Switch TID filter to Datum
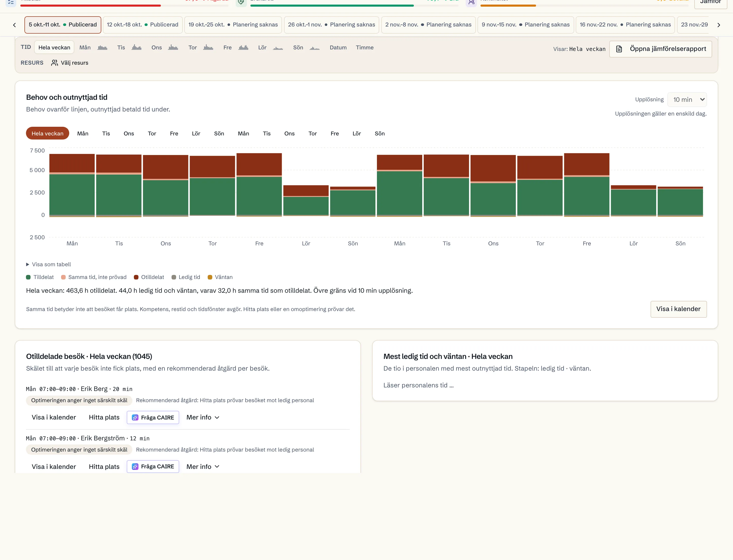Image resolution: width=733 pixels, height=560 pixels. click(x=338, y=47)
